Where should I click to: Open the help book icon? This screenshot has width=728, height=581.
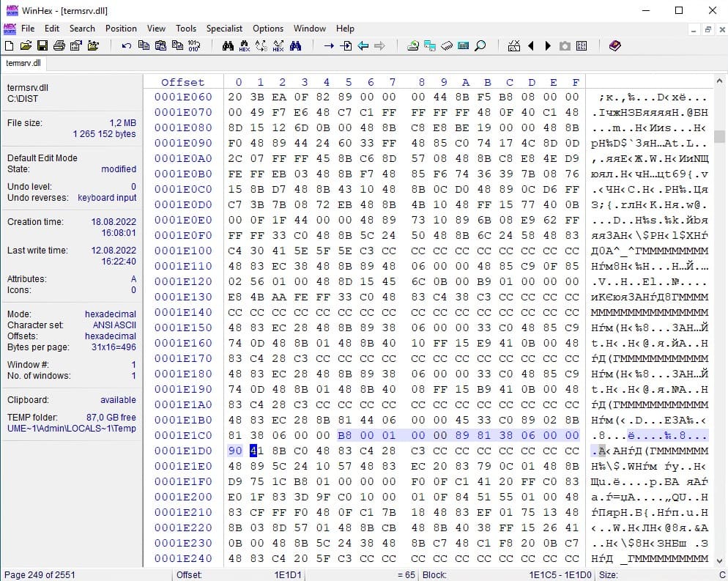(x=614, y=45)
